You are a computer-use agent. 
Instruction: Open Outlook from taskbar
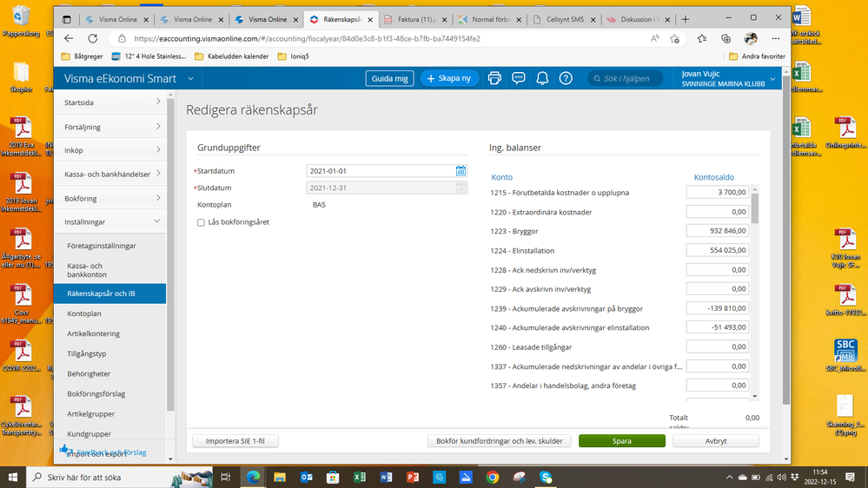click(306, 477)
